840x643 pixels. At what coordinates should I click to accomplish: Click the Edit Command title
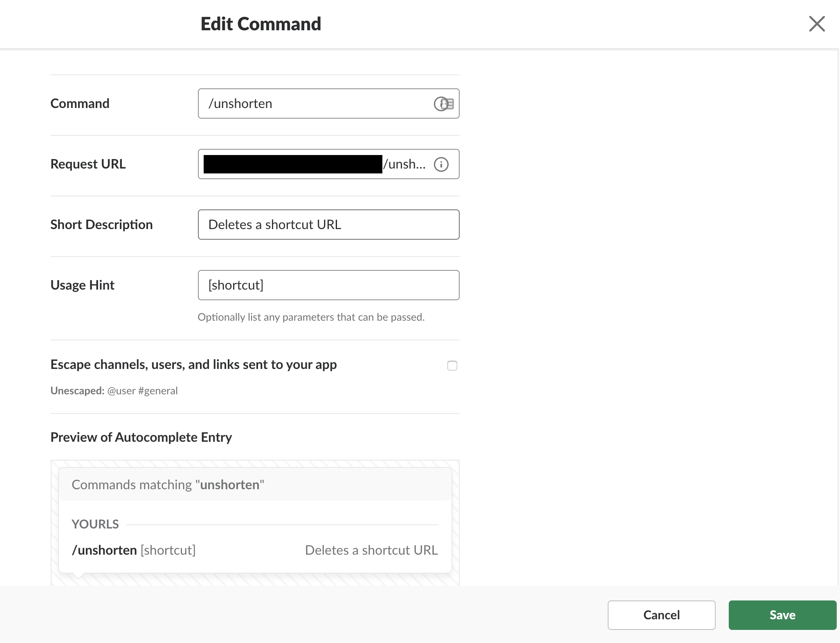pyautogui.click(x=261, y=24)
